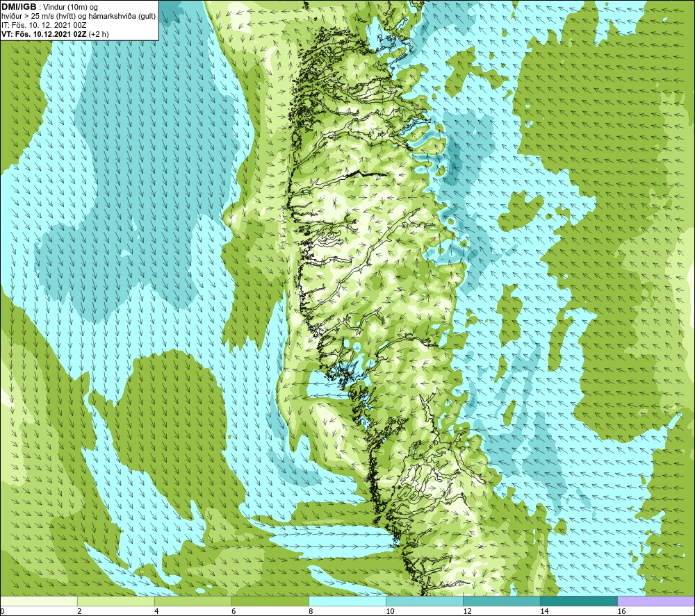Select the turquoise 10–12 m/s legend swatch

[424, 601]
